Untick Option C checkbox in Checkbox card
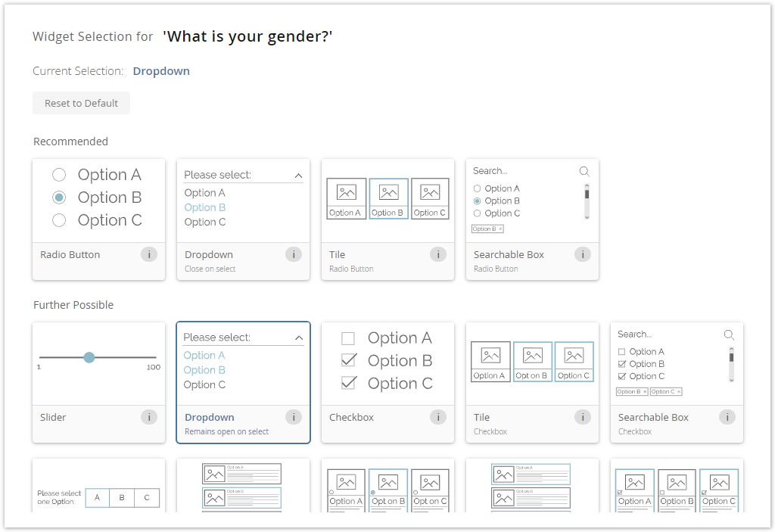This screenshot has width=775, height=532. pos(348,383)
